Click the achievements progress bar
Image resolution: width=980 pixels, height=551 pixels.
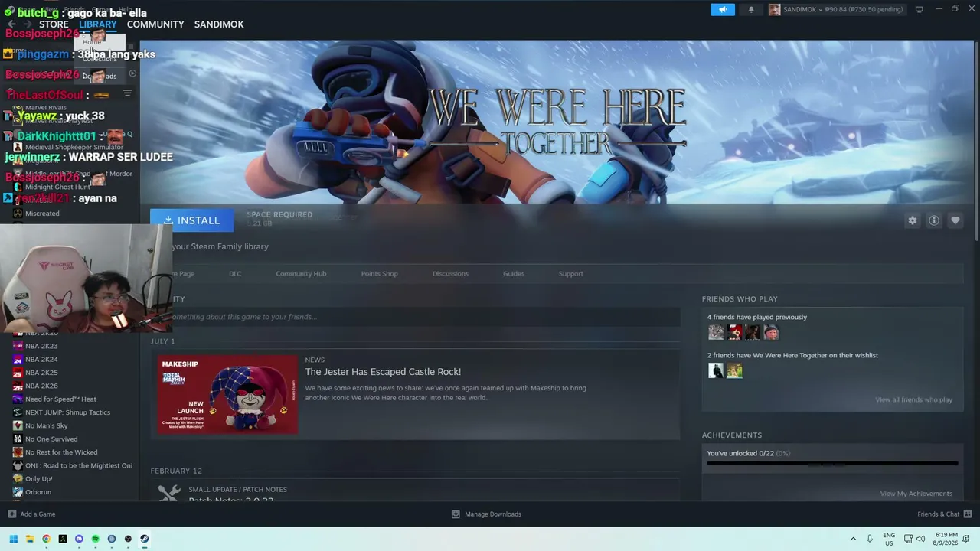[x=832, y=463]
